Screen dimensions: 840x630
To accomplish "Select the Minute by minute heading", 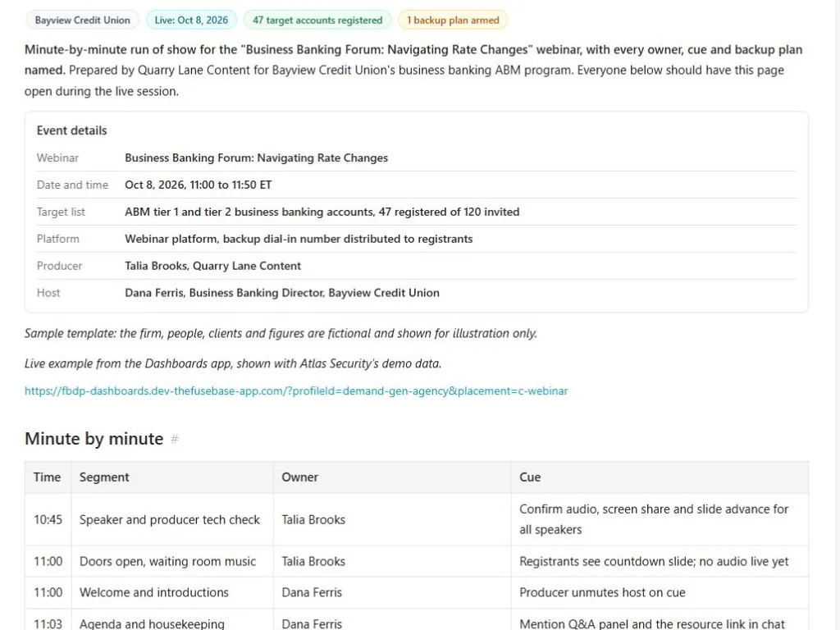I will click(94, 439).
